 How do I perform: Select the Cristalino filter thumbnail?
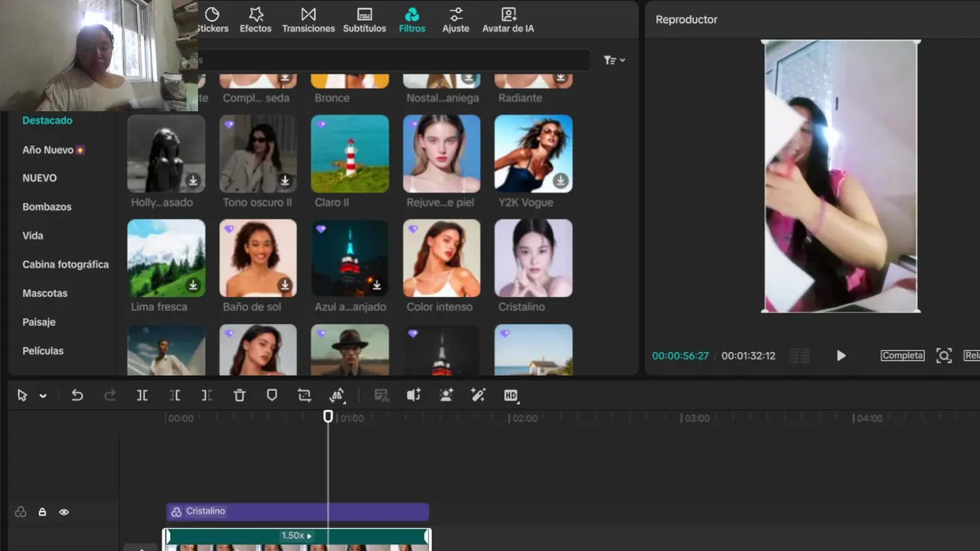(534, 258)
